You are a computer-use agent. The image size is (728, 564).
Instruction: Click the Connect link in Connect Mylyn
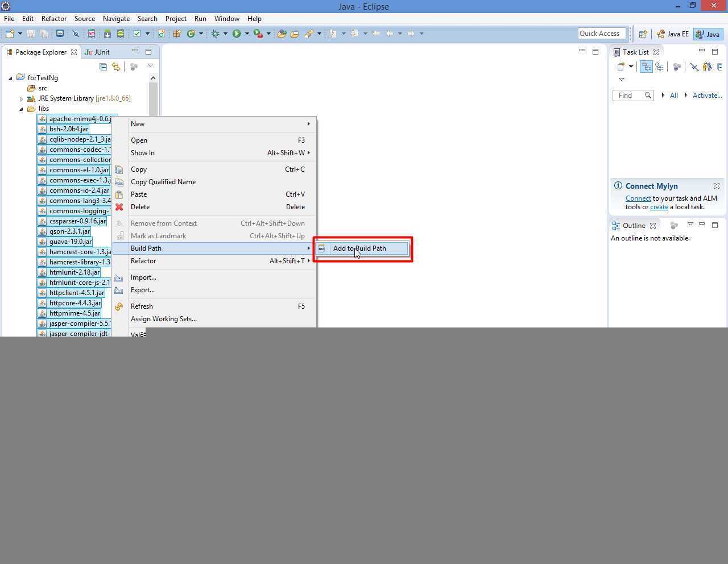(x=638, y=198)
